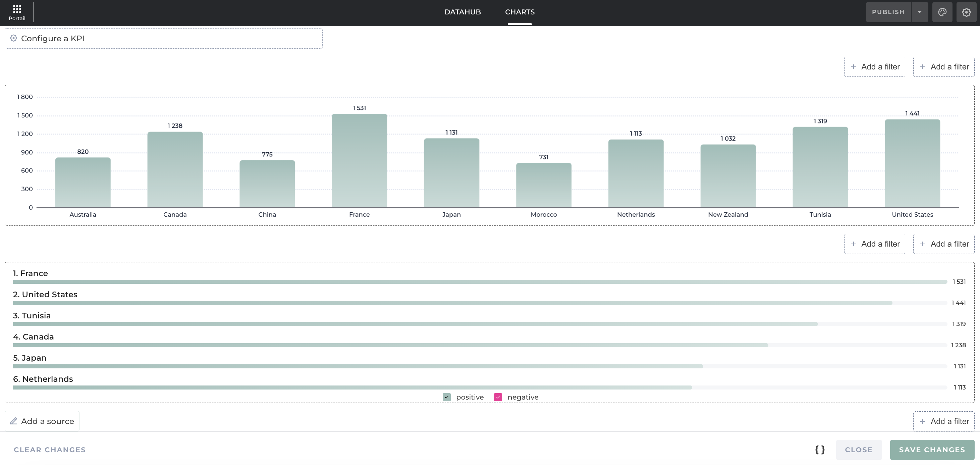Open the JSON curly braces editor

[820, 449]
